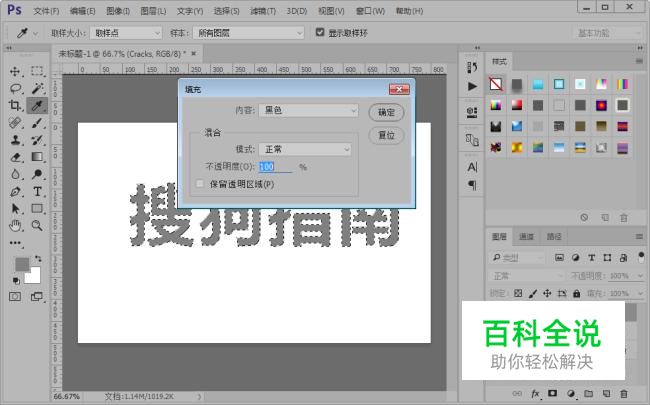Open 内容 dropdown in Fill dialog
This screenshot has height=405, width=650.
point(308,110)
